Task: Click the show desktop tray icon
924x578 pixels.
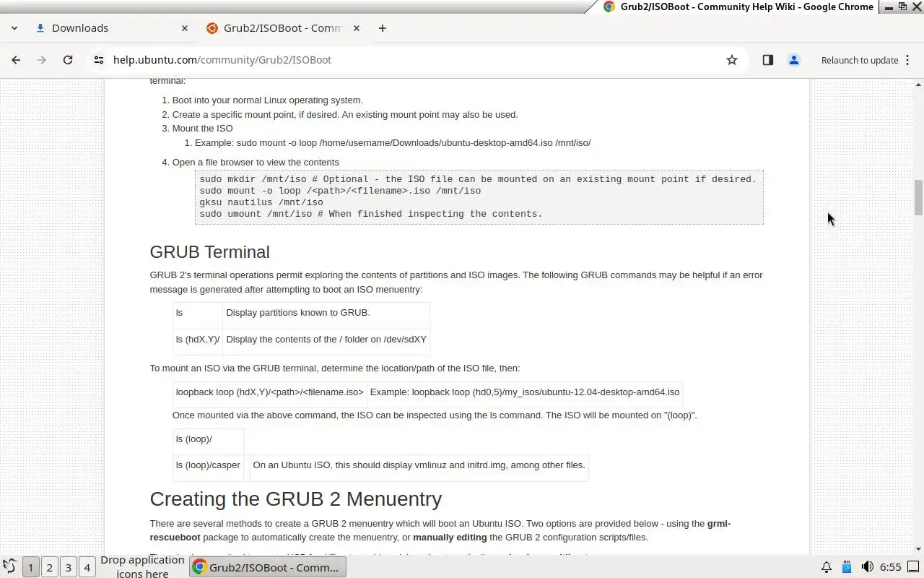Action: (x=913, y=567)
